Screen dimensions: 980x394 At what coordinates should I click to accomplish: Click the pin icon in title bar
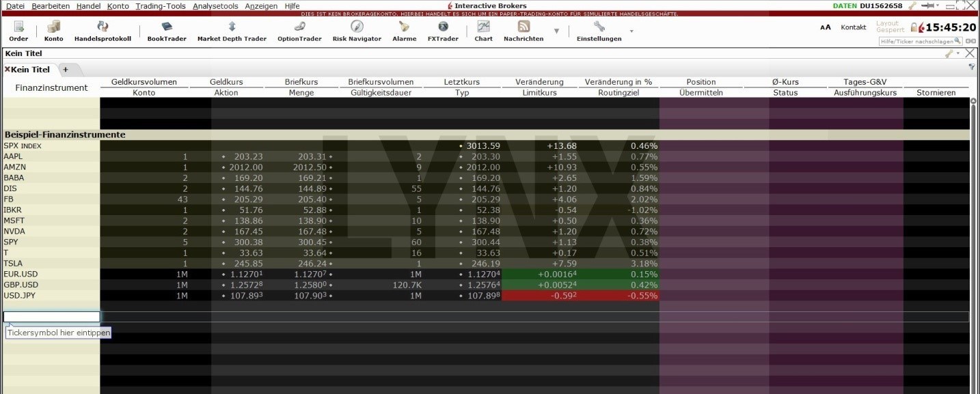click(929, 5)
